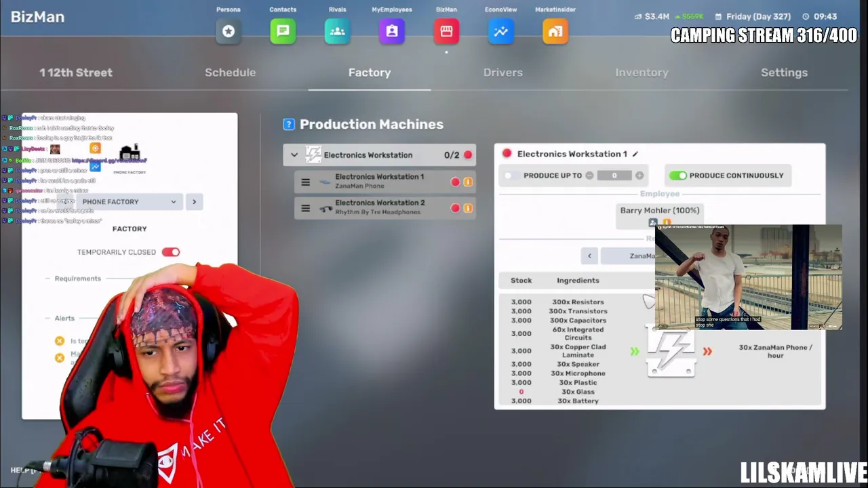Click the red 0 stock value
868x488 pixels.
521,392
